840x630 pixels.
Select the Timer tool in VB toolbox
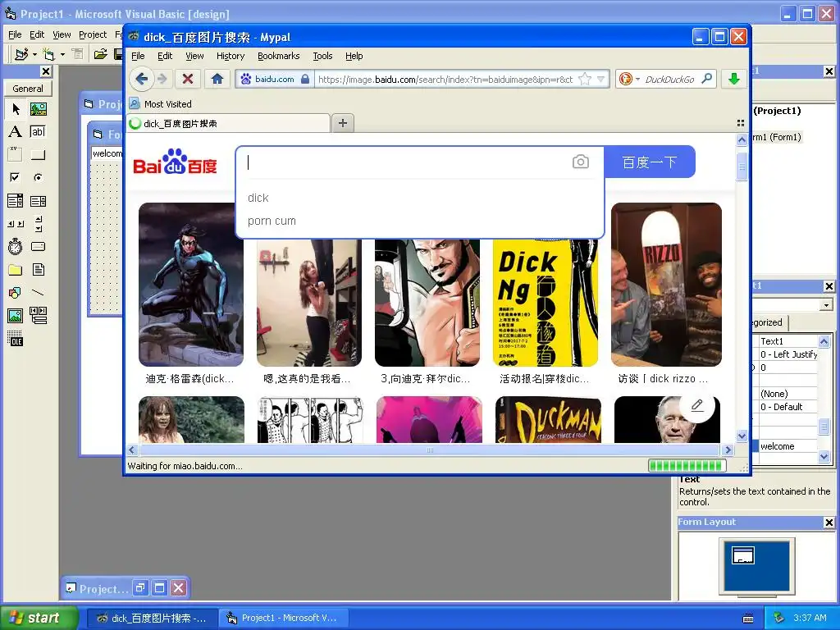click(16, 246)
